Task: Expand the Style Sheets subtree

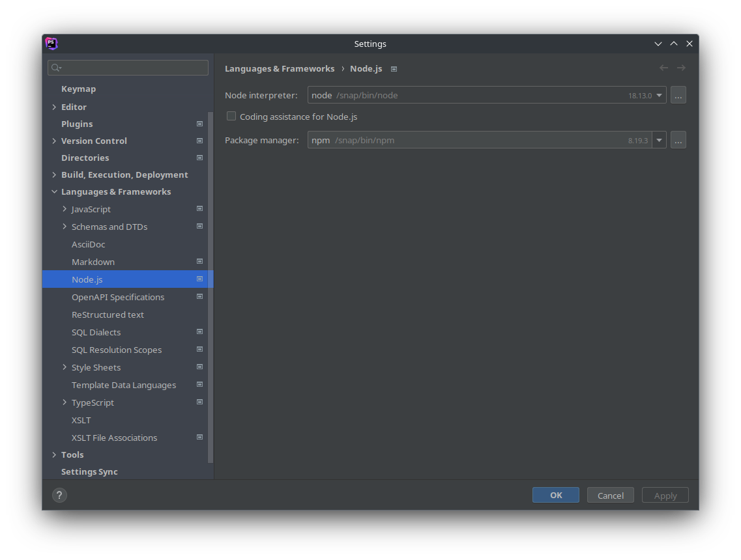Action: [x=65, y=367]
